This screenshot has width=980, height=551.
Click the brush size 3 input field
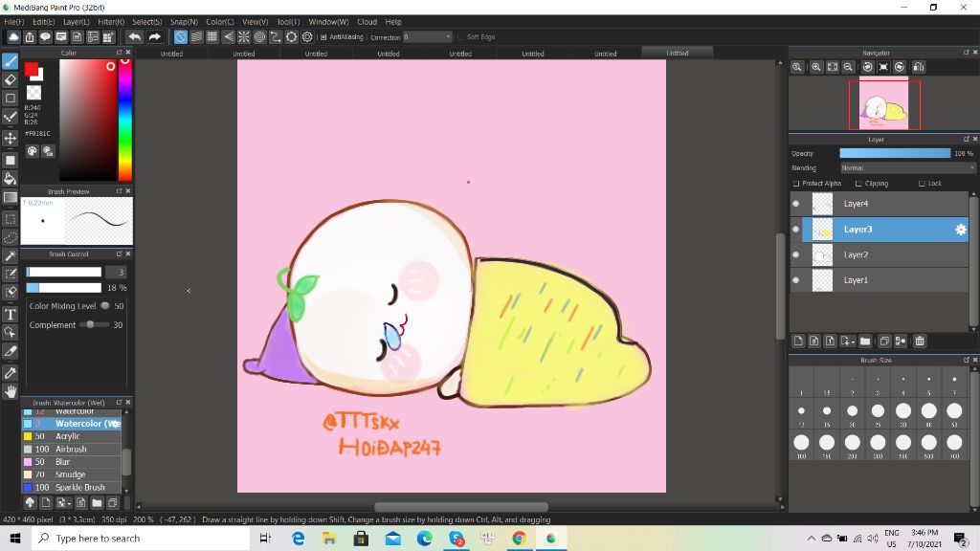tap(116, 273)
